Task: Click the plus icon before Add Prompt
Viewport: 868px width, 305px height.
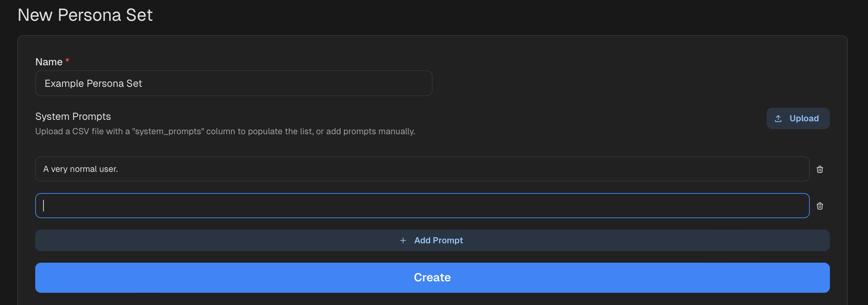Action: pos(403,240)
